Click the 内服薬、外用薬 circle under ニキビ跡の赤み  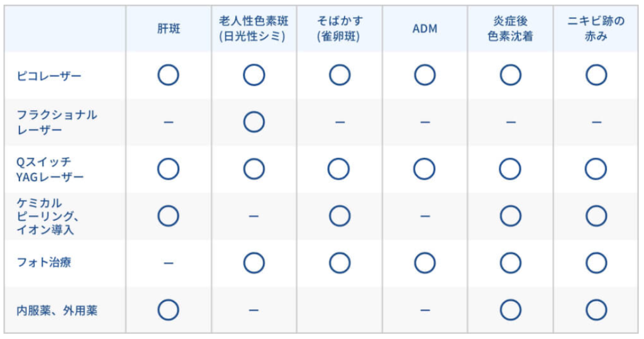pos(596,310)
